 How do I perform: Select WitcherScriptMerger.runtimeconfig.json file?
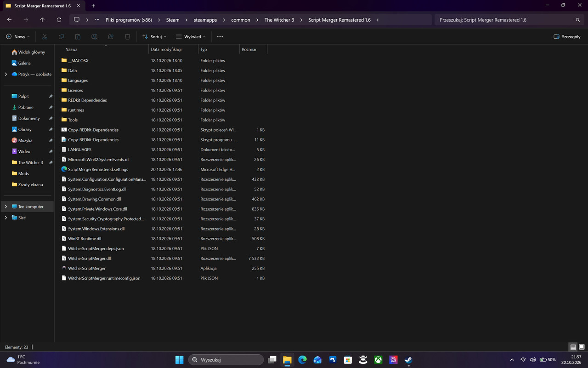tap(104, 278)
